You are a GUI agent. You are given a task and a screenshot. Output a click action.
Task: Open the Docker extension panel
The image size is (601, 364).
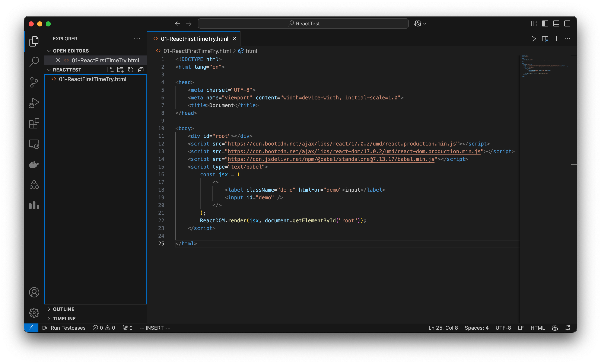click(34, 164)
